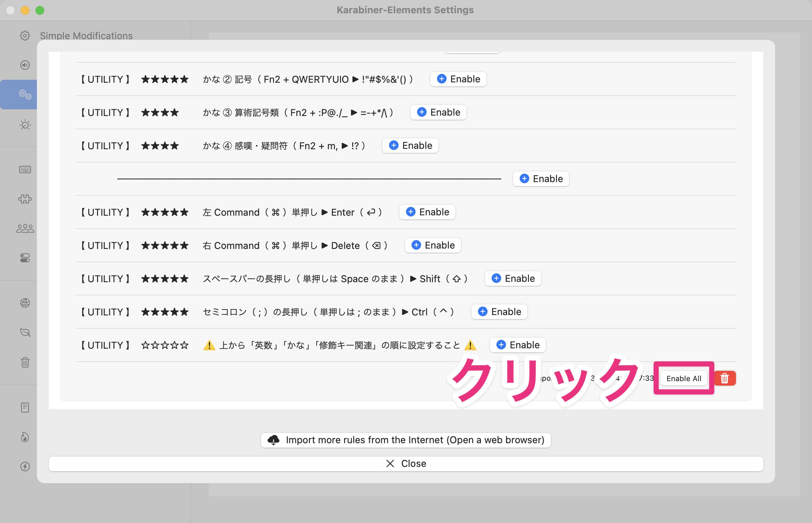812x523 pixels.
Task: Select Function Keys speaker sidebar icon
Action: (25, 65)
